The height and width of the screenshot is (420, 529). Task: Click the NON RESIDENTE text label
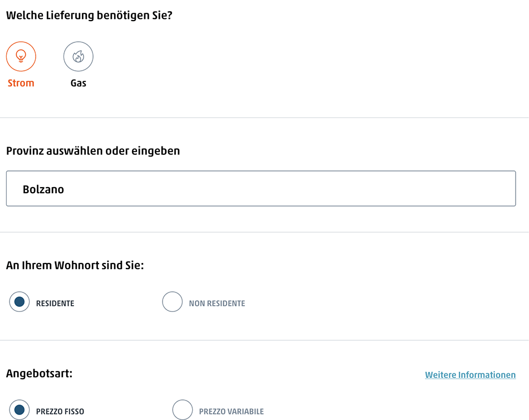(x=217, y=304)
